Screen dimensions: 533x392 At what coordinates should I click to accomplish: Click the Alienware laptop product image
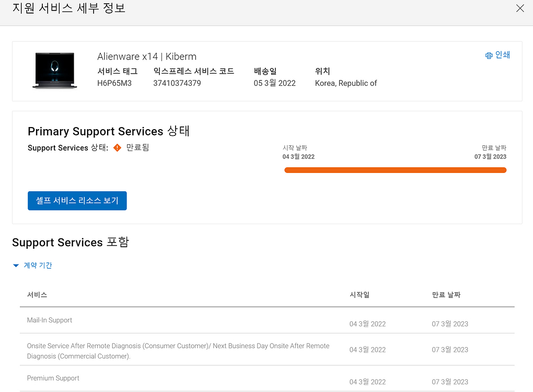tap(54, 70)
